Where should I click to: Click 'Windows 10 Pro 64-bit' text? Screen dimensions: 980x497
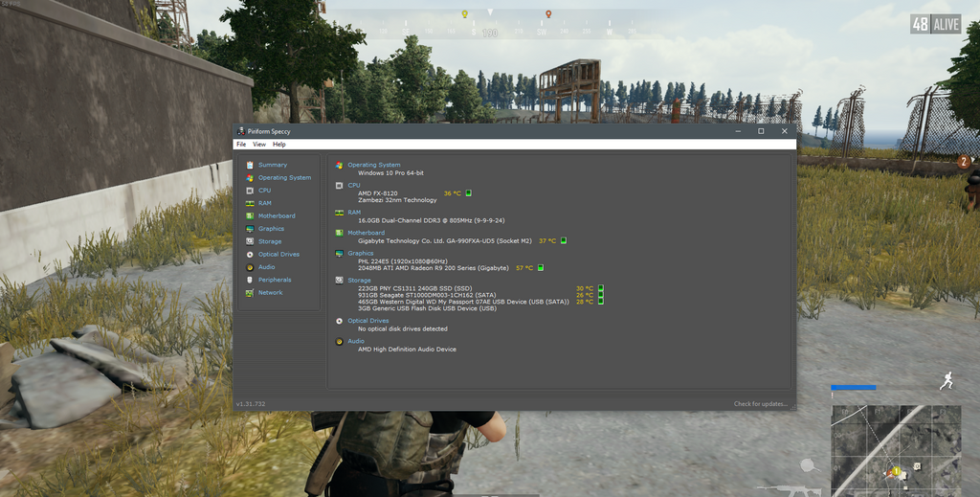(390, 173)
